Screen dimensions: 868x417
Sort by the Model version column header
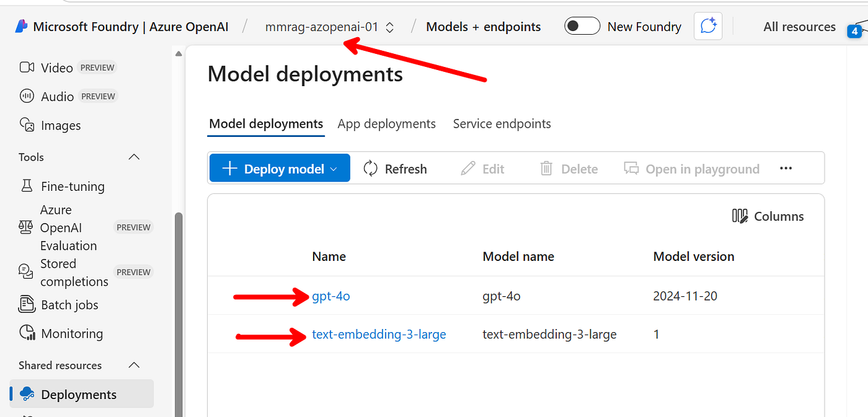pyautogui.click(x=694, y=257)
